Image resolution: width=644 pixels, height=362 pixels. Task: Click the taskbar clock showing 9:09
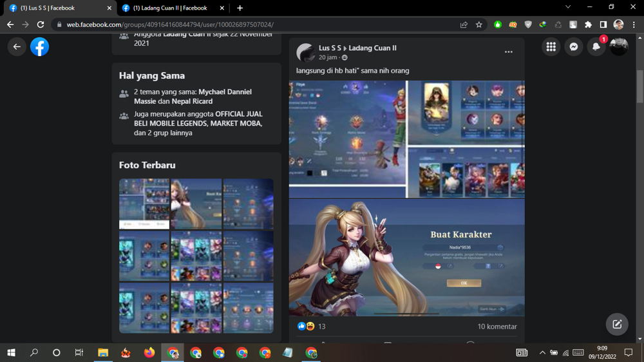click(x=602, y=352)
